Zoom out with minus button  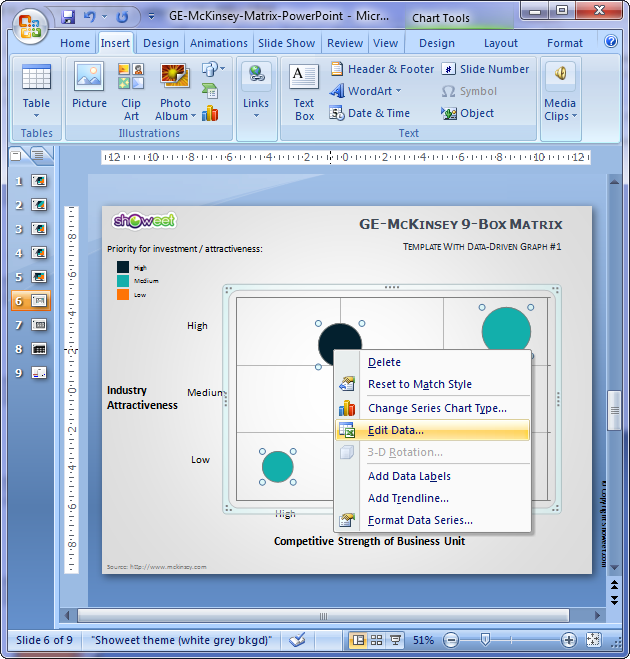point(451,640)
